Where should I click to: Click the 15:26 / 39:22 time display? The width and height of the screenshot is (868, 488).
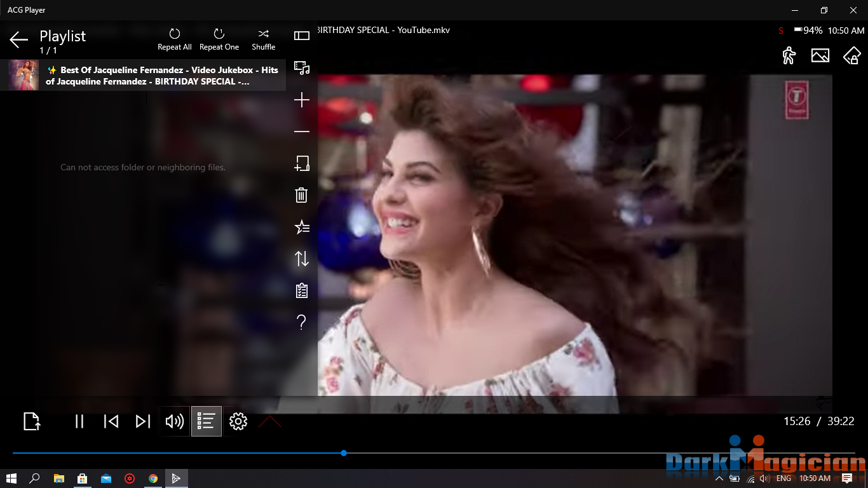tap(818, 421)
